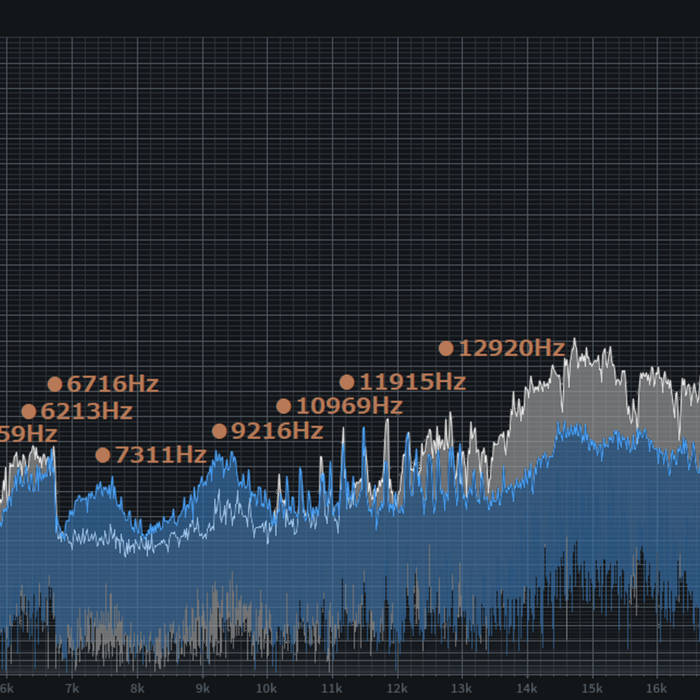Select the 10k mark on frequency axis
Image resolution: width=700 pixels, height=700 pixels.
pyautogui.click(x=266, y=688)
